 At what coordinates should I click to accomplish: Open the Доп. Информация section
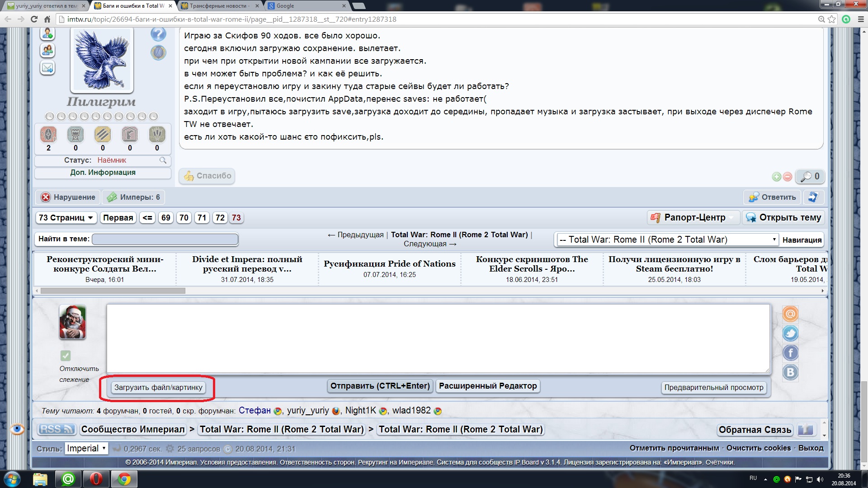(x=103, y=173)
